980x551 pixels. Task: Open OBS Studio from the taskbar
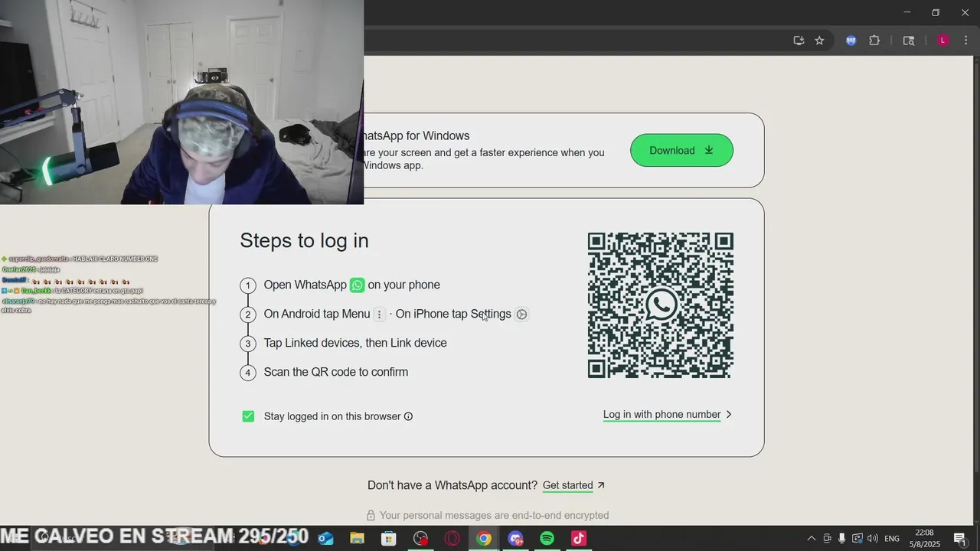pyautogui.click(x=420, y=539)
